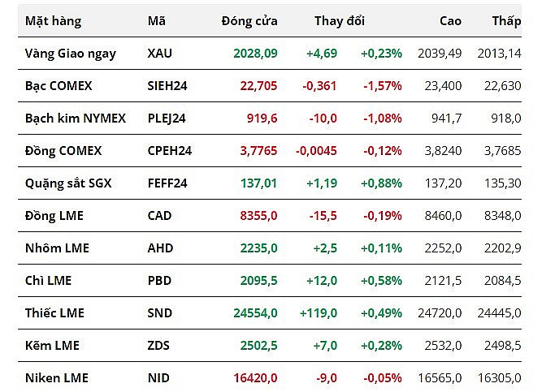This screenshot has width=542, height=392.
Task: Click the 'Mặt hàng' column header
Action: 54,21
